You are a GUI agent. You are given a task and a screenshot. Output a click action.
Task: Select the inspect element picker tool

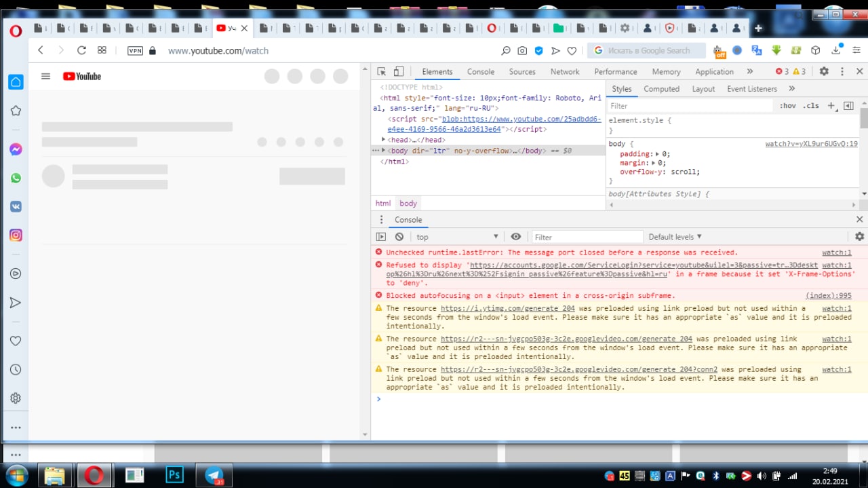[382, 71]
